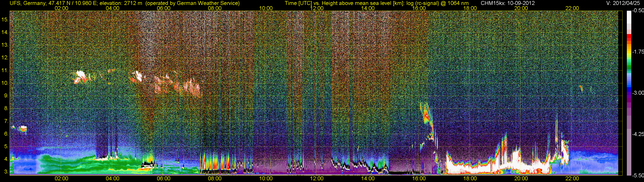Click the 11 km height axis label
This screenshot has width=644, height=182.
(x=5, y=71)
